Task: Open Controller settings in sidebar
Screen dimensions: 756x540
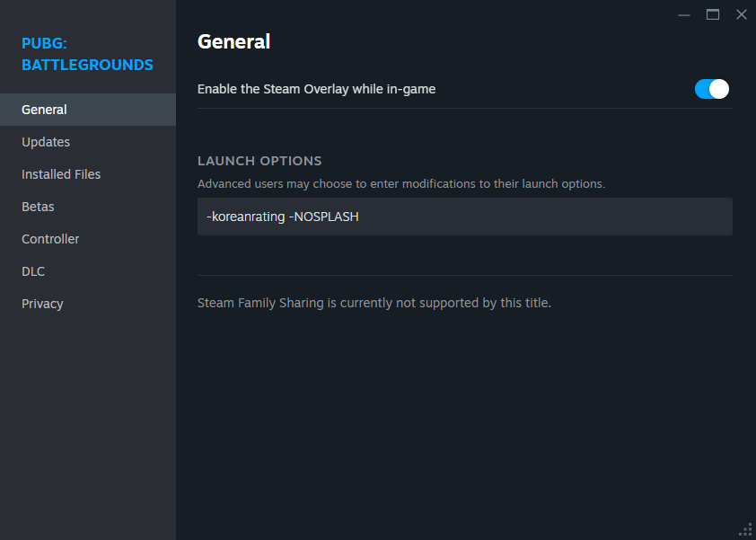Action: (50, 239)
